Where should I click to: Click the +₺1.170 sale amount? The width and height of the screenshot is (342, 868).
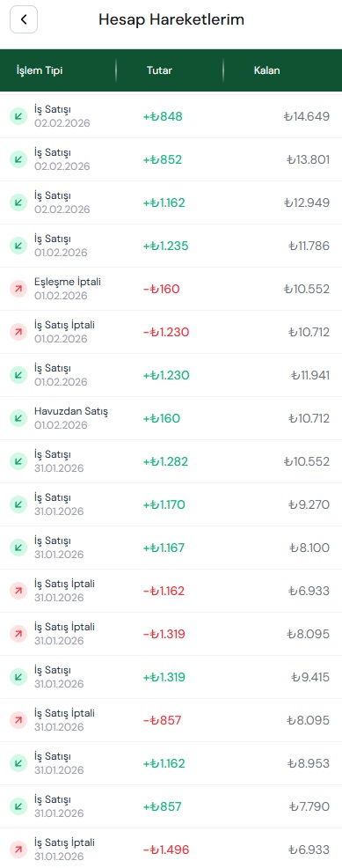tap(164, 504)
